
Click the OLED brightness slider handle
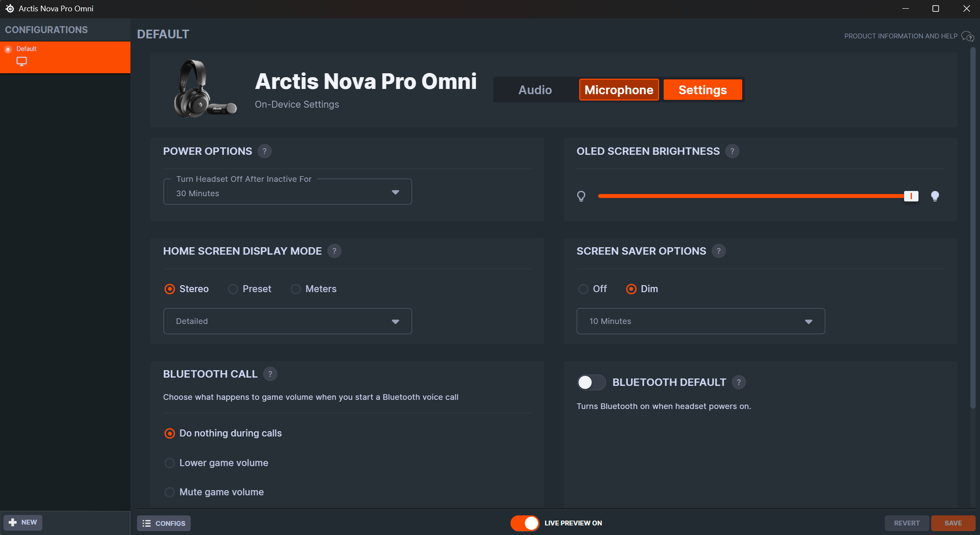pyautogui.click(x=911, y=196)
